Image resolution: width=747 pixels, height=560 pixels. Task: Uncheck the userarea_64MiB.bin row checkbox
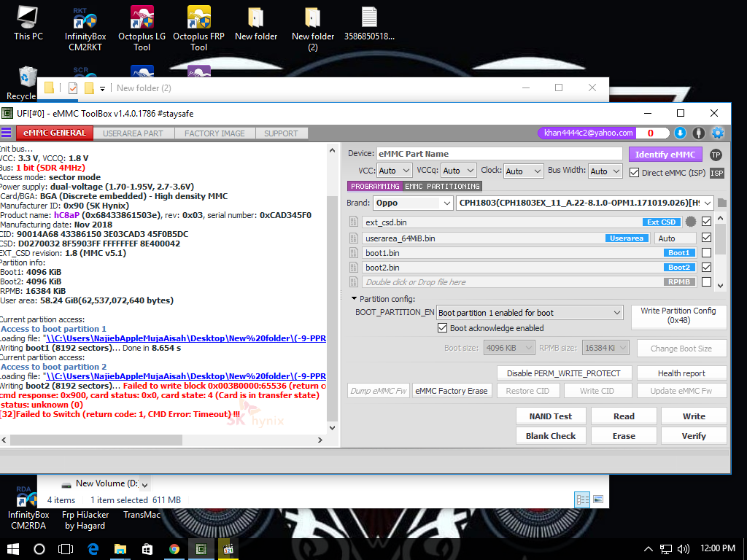click(706, 238)
